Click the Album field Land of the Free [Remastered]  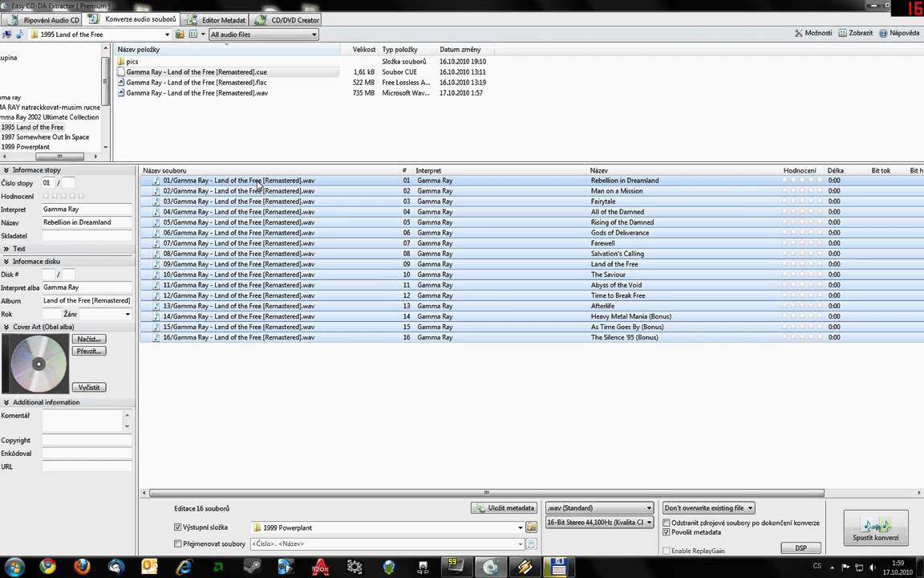87,301
